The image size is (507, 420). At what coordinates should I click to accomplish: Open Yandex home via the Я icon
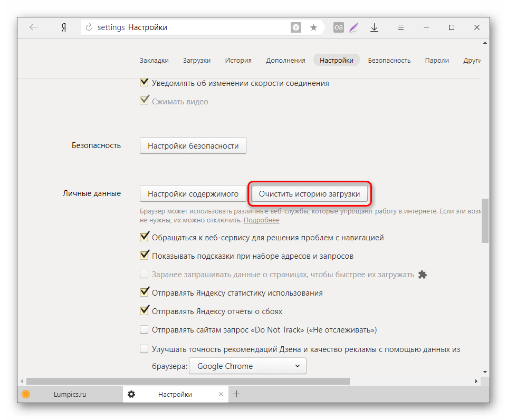point(64,27)
